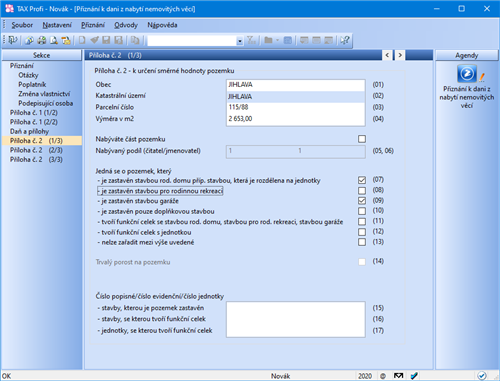Enable Nabýváte část pozemku checkbox
The image size is (500, 381).
point(362,139)
